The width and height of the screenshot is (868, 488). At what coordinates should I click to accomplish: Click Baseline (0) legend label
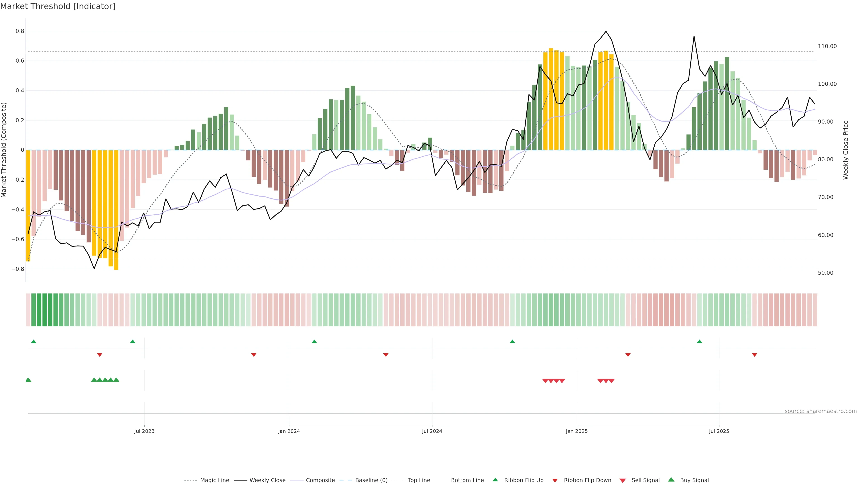pos(371,480)
